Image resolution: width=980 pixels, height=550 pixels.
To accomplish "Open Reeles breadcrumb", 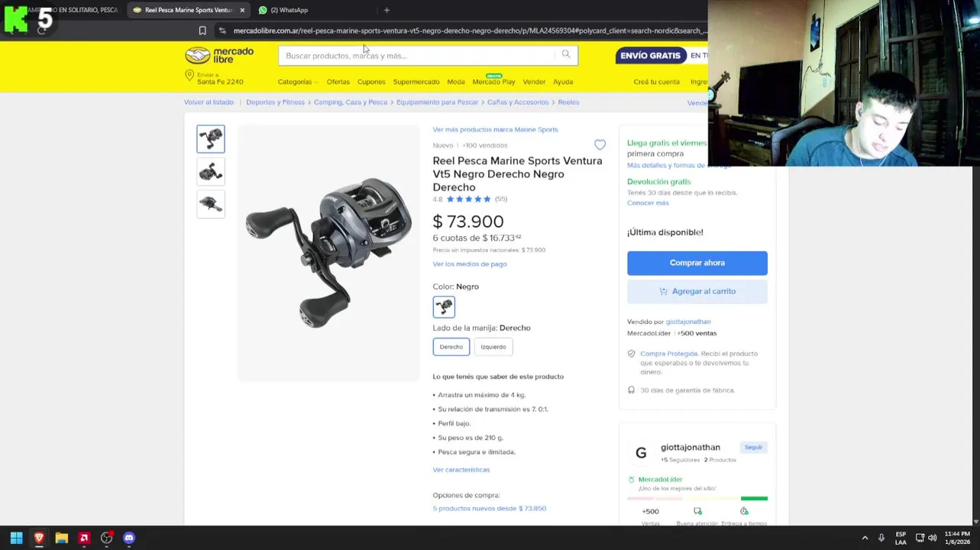I will click(x=568, y=102).
